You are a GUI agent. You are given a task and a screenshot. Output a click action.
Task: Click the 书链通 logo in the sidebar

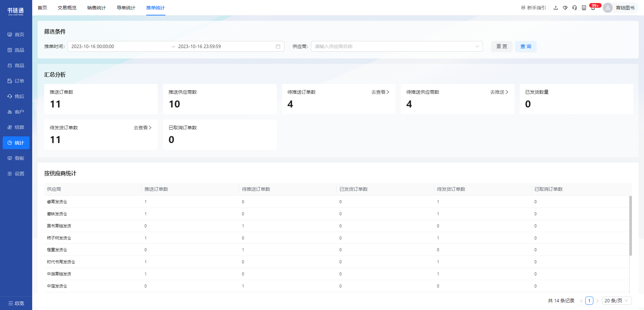pyautogui.click(x=16, y=11)
